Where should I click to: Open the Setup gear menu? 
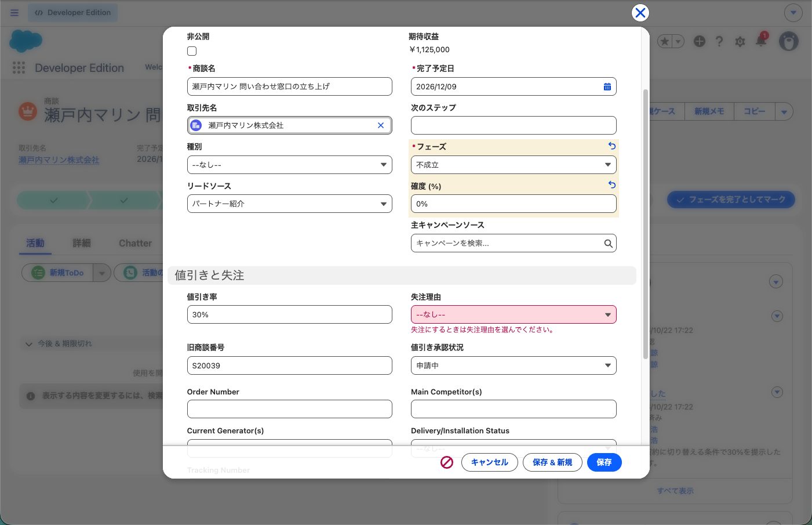coord(740,42)
